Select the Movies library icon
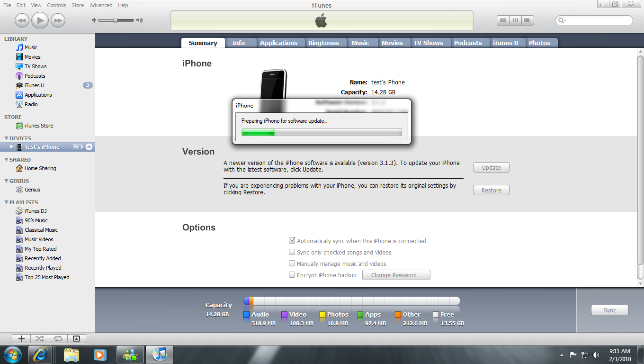The image size is (644, 364). [x=19, y=57]
